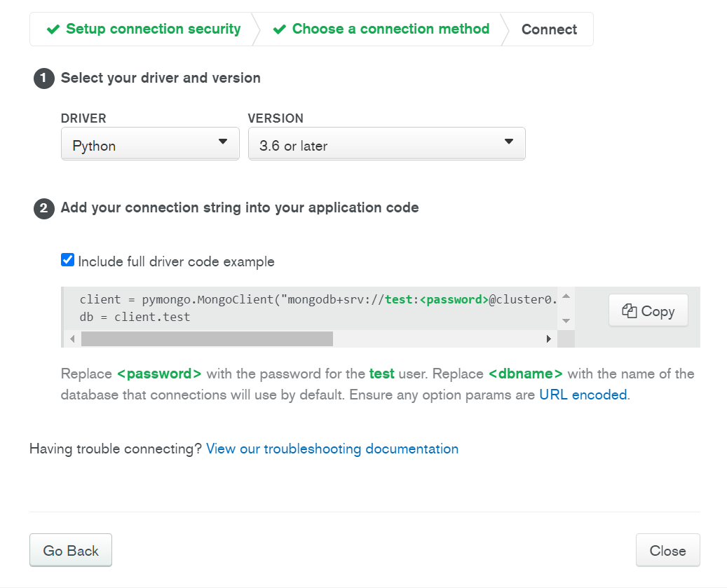
Task: Click the step 1 number badge
Action: point(43,78)
